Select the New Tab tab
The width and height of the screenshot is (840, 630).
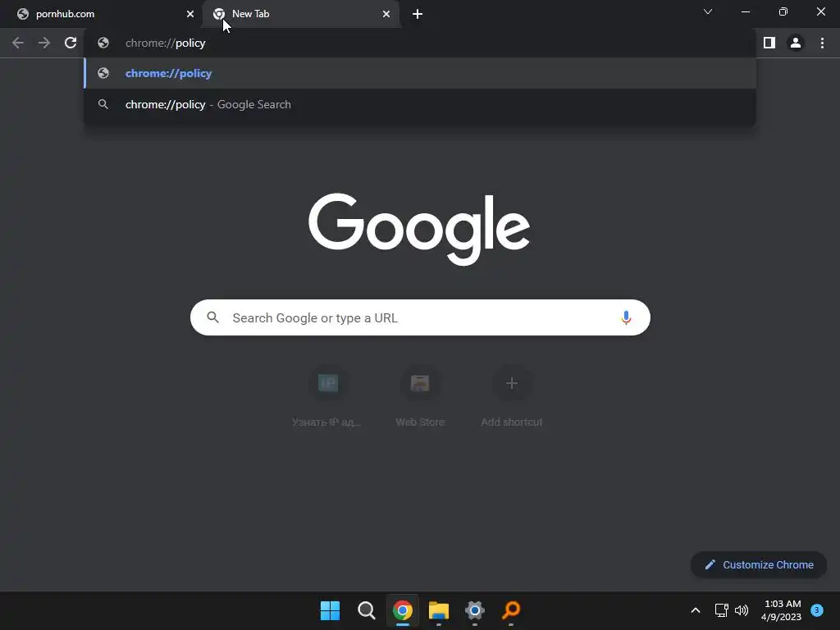click(x=302, y=14)
